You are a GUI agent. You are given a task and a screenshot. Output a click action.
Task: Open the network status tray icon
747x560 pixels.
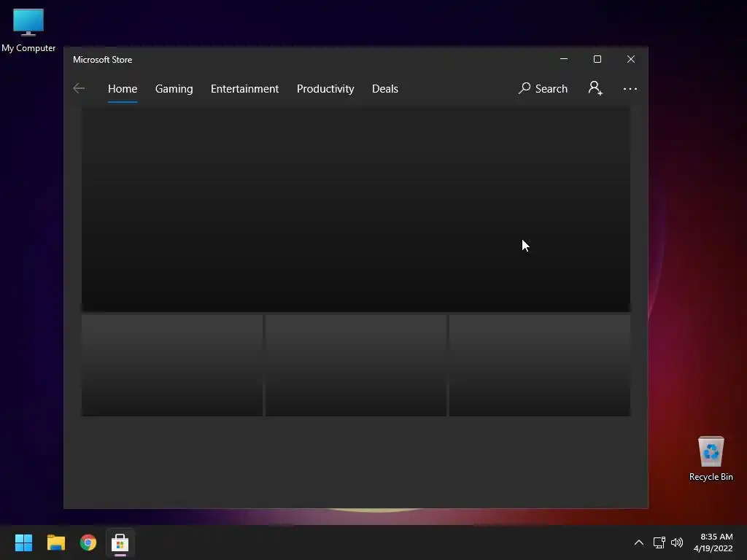tap(659, 542)
